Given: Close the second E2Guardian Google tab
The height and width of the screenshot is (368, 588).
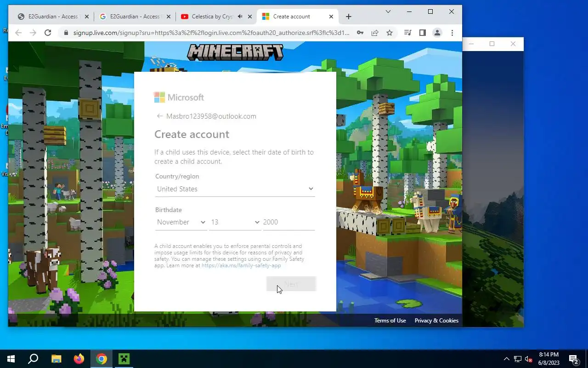Looking at the screenshot, I should point(169,17).
